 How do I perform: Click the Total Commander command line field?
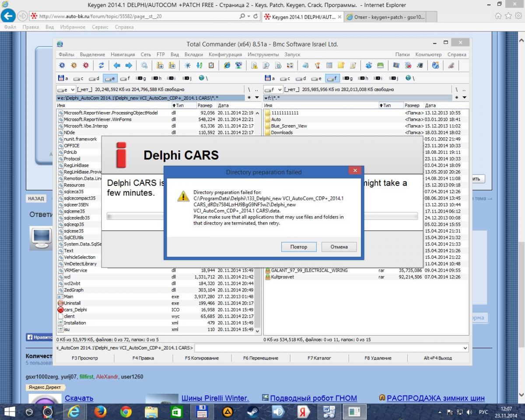pyautogui.click(x=331, y=348)
